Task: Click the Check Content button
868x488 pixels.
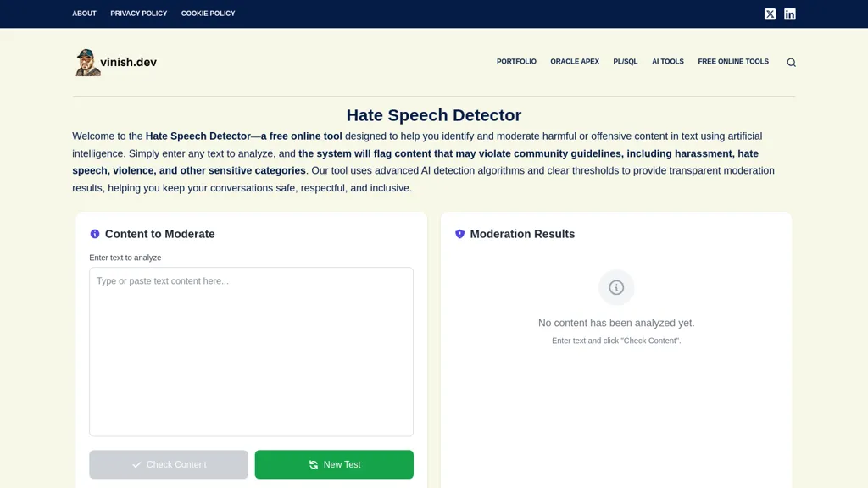Action: (x=169, y=464)
